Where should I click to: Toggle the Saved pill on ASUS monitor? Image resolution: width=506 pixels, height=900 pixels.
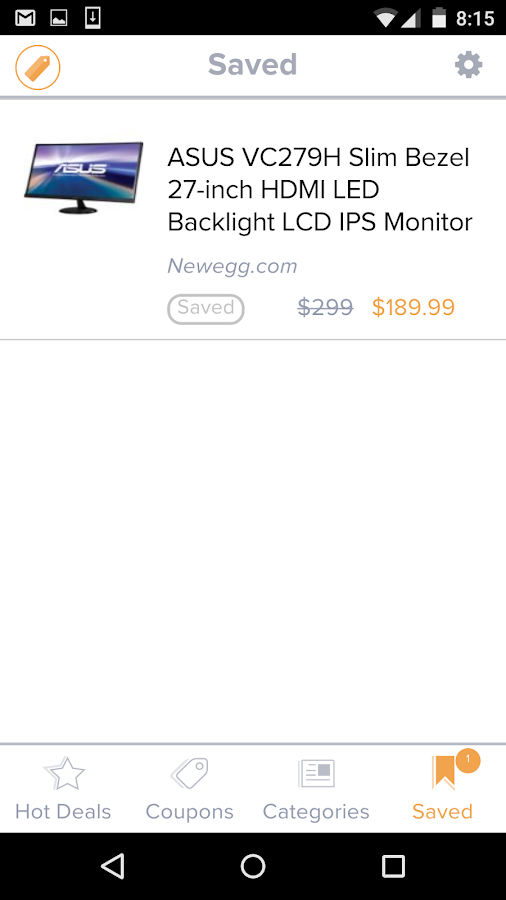tap(206, 309)
